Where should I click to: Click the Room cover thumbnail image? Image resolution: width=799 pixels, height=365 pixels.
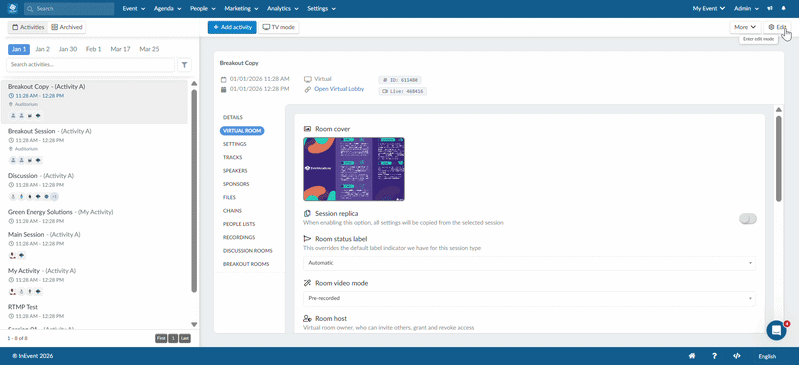click(354, 169)
